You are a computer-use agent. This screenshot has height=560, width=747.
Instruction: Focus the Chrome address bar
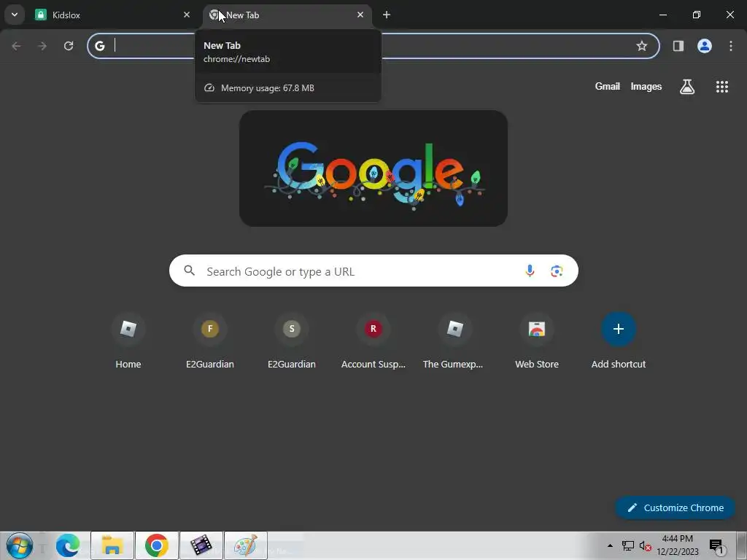tap(373, 46)
